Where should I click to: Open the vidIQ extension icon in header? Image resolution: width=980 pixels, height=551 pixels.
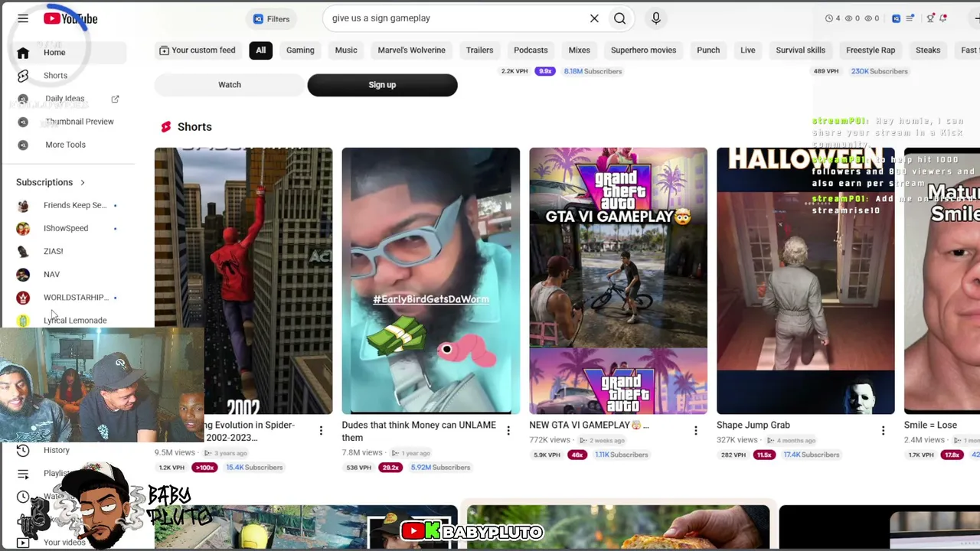896,18
